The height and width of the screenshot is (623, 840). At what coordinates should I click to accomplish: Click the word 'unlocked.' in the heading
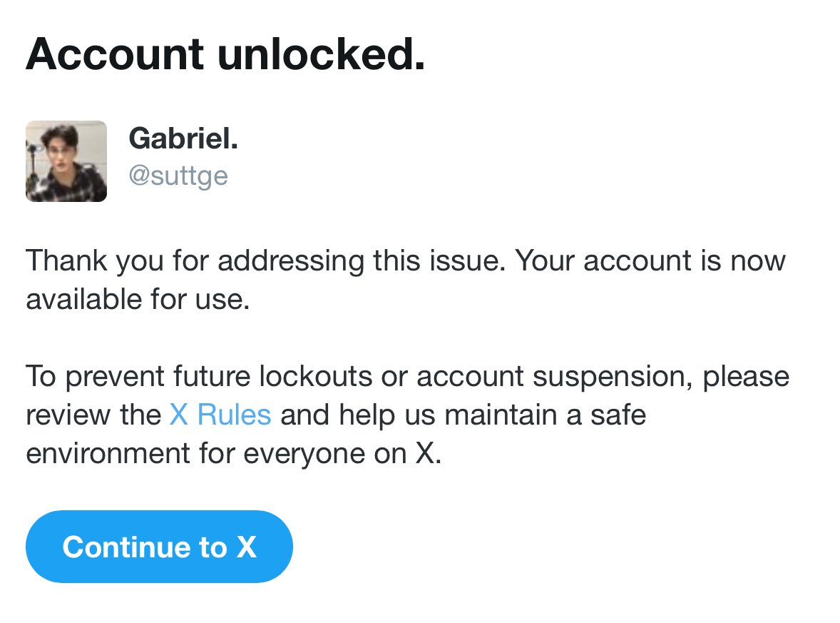(x=322, y=54)
